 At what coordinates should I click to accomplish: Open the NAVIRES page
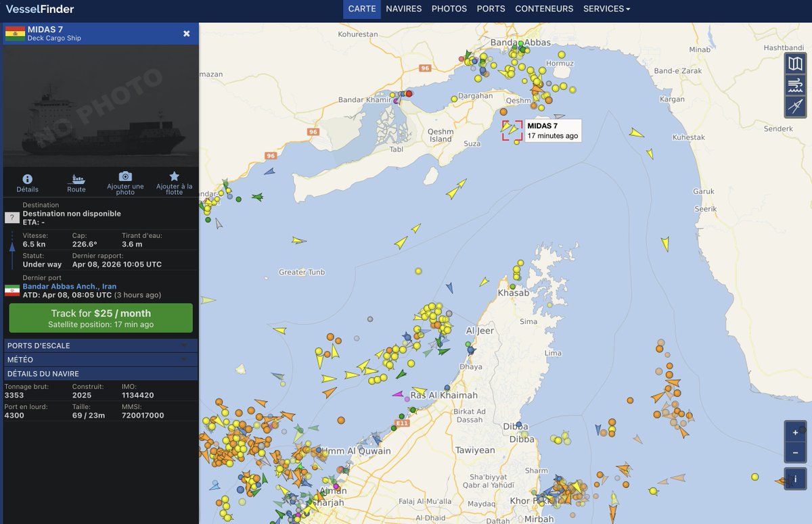404,9
